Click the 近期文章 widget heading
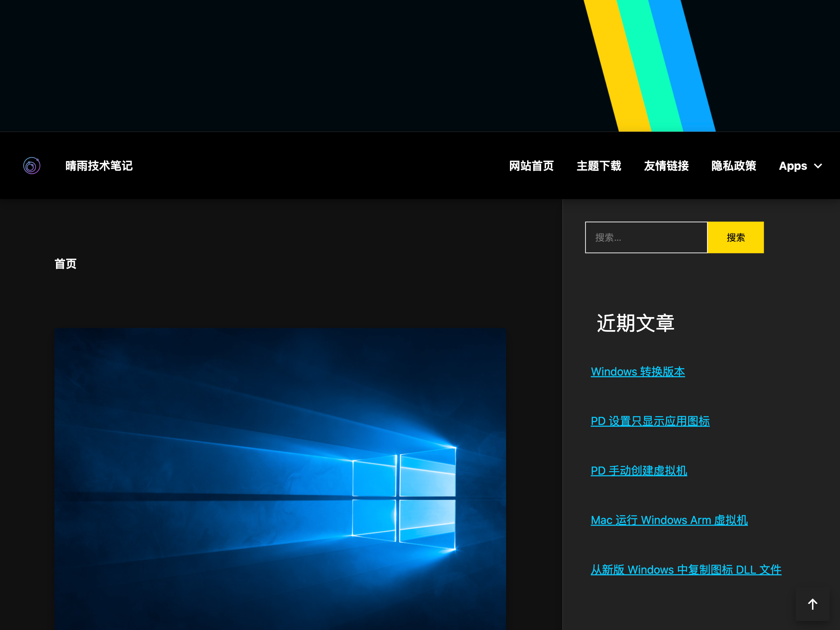 tap(635, 323)
